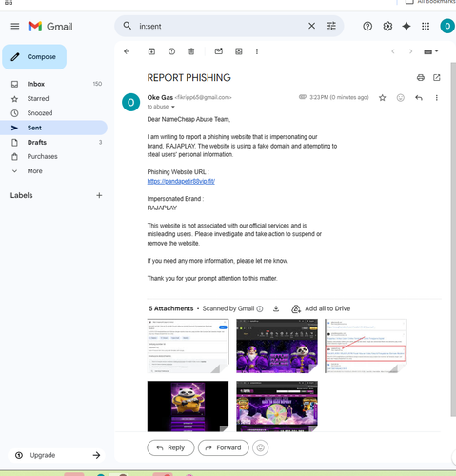Open the first attachment thumbnail with white document

(188, 346)
